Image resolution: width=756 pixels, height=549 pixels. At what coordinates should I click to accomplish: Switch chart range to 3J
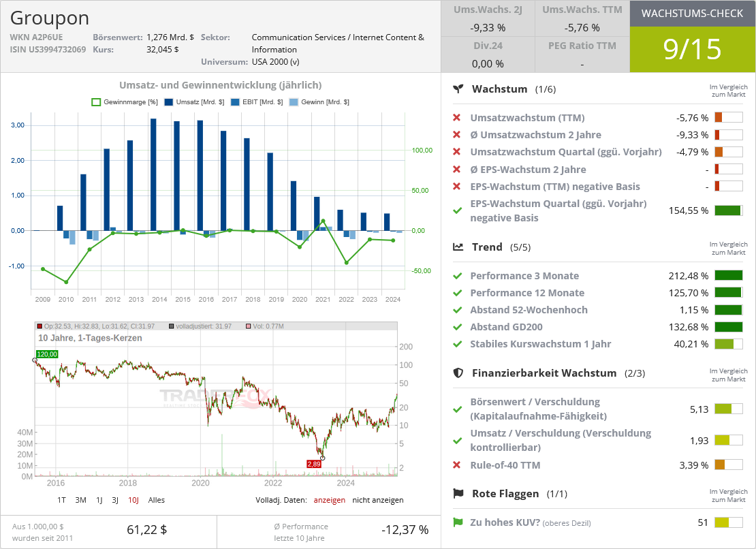pyautogui.click(x=115, y=500)
